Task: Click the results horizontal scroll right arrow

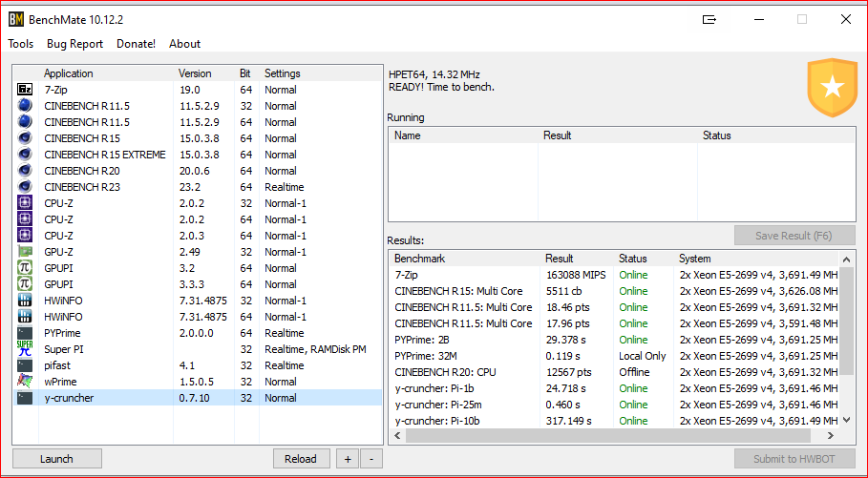Action: click(831, 436)
